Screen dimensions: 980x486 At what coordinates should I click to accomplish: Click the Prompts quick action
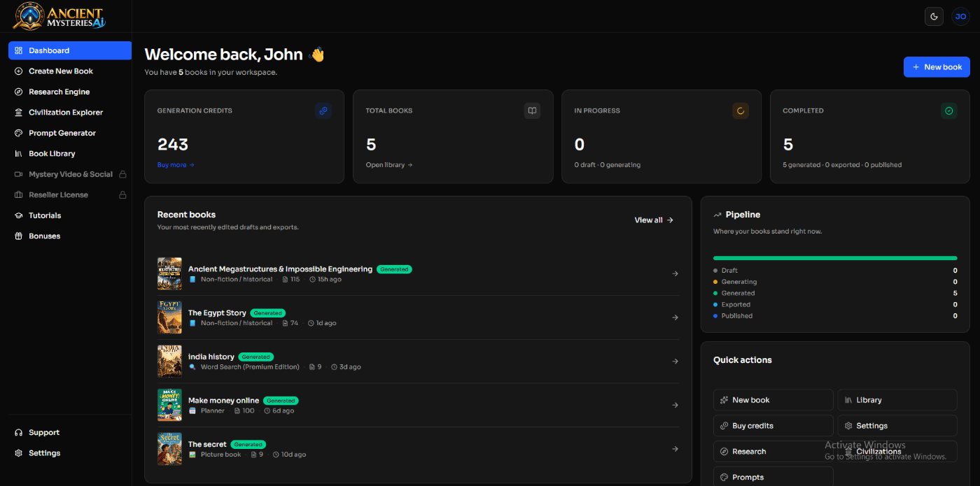click(773, 477)
